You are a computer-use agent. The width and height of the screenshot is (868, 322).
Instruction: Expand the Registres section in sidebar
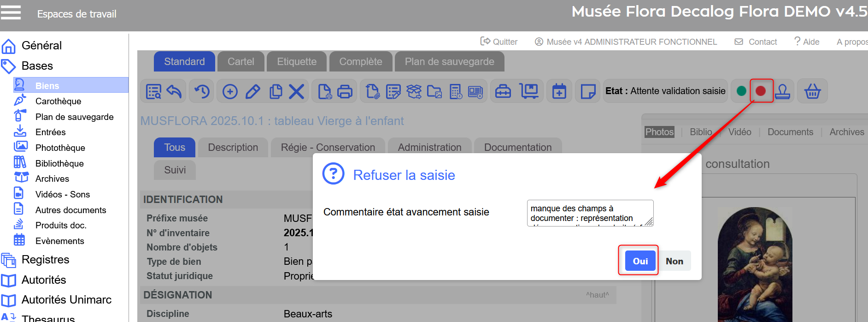[x=45, y=260]
